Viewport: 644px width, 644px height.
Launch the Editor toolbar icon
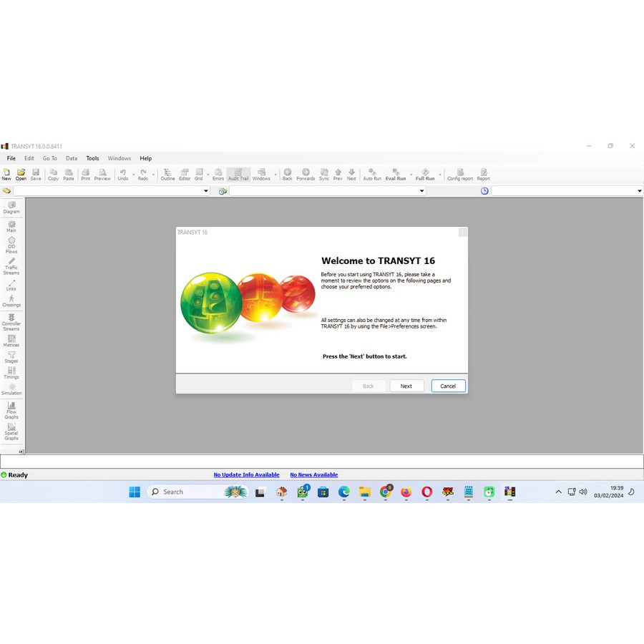tap(185, 175)
